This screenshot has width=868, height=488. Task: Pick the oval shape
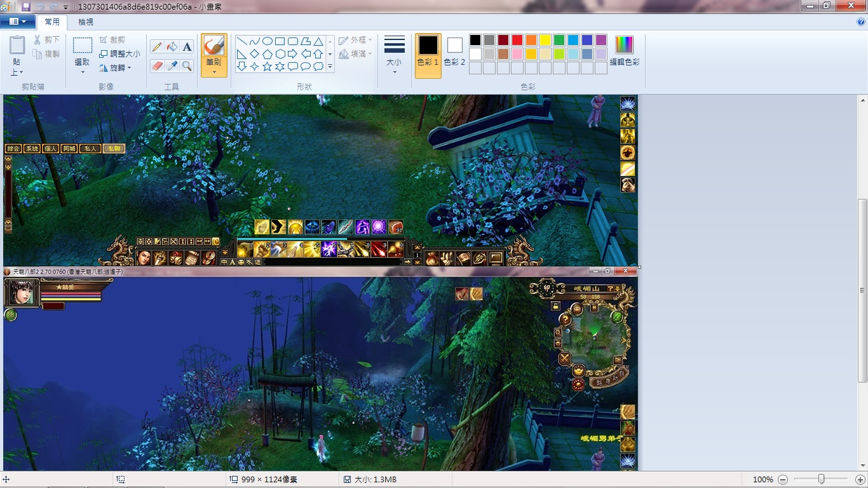coord(268,41)
